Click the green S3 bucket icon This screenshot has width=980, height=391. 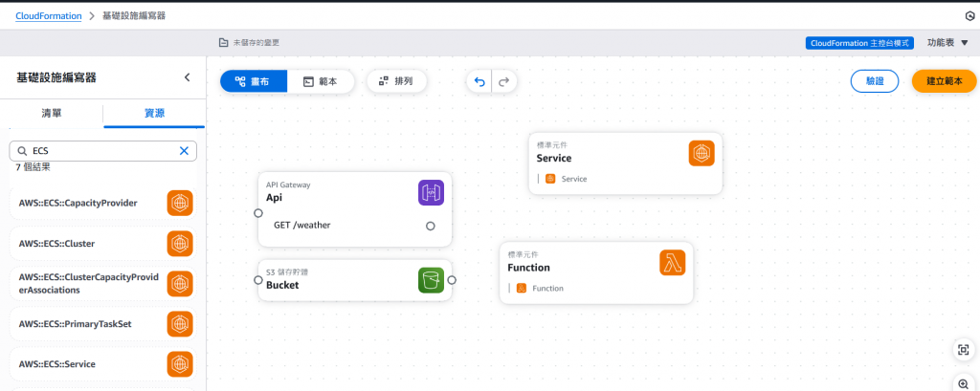[x=431, y=280]
